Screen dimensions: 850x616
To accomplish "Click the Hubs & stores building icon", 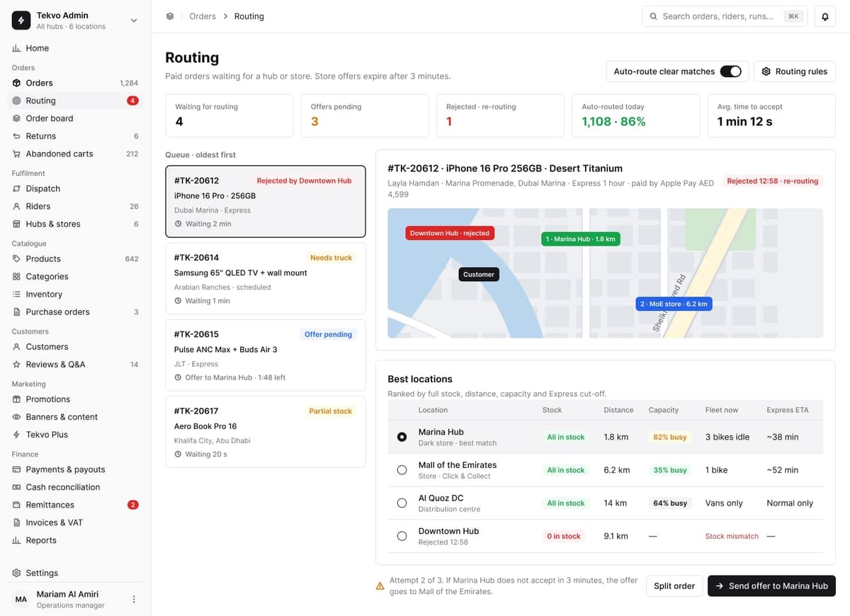I will (x=16, y=224).
